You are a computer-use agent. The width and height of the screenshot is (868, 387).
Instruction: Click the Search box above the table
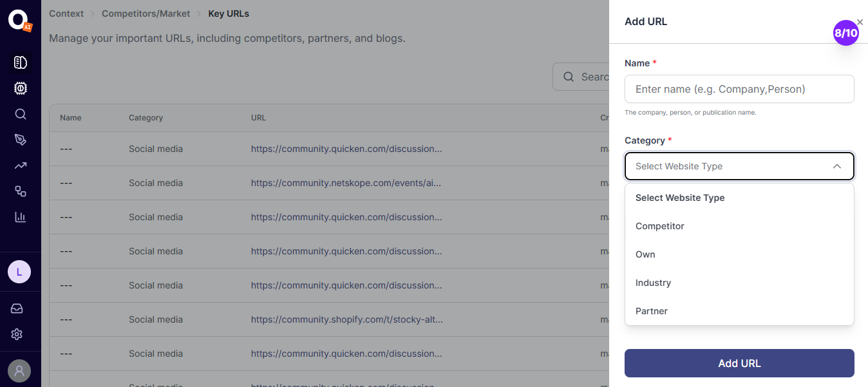coord(581,77)
